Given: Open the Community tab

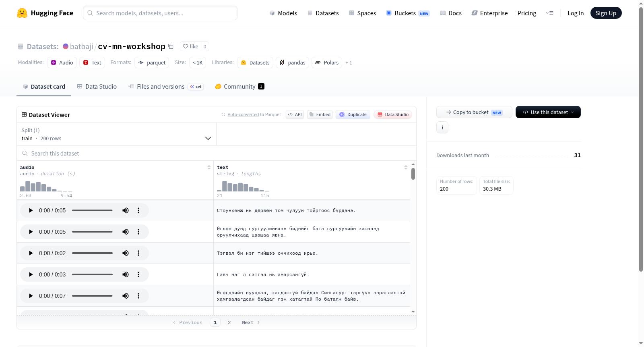Looking at the screenshot, I should click(239, 86).
